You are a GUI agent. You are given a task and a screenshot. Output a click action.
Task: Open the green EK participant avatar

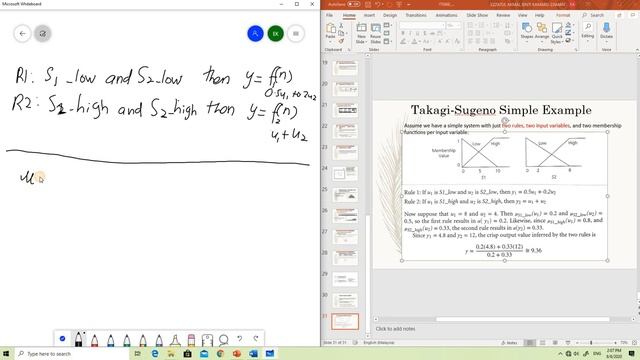276,33
